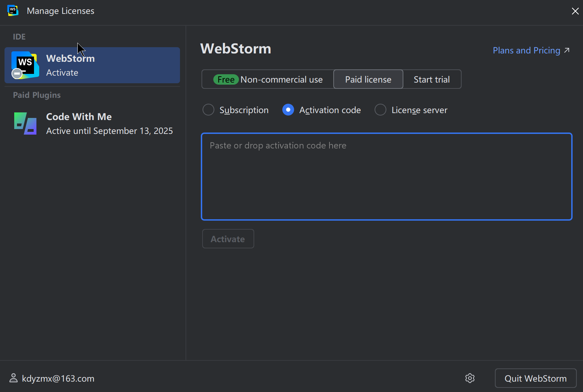This screenshot has height=392, width=583.
Task: Click the 'Activate' status text under WebStorm
Action: tap(62, 73)
